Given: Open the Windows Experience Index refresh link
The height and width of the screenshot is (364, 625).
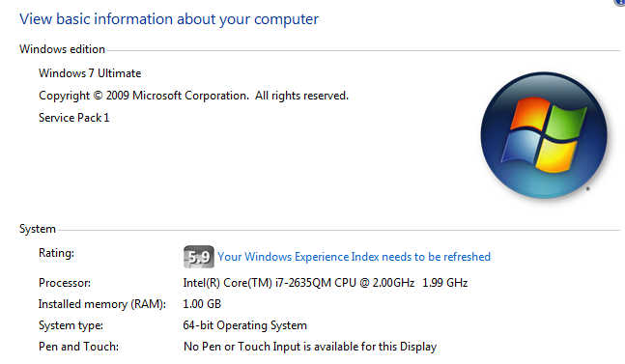Looking at the screenshot, I should 354,257.
